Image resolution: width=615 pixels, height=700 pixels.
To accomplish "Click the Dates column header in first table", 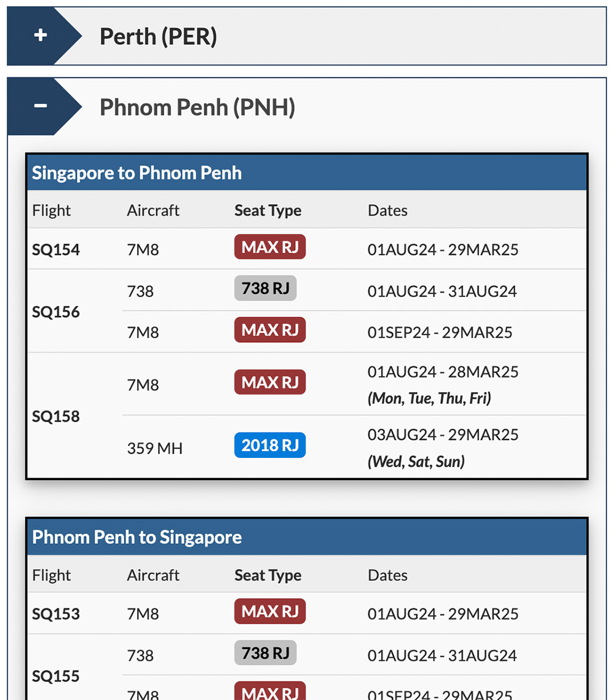I will coord(387,210).
